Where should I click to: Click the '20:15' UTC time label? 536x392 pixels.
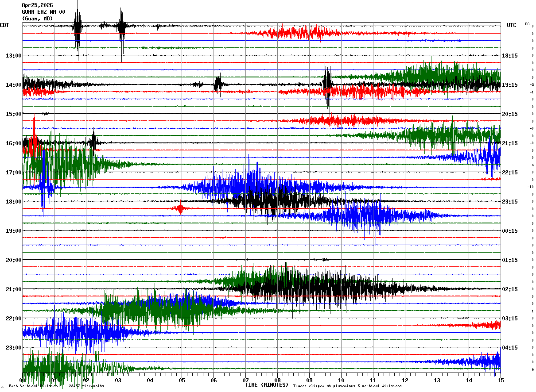[x=509, y=114]
